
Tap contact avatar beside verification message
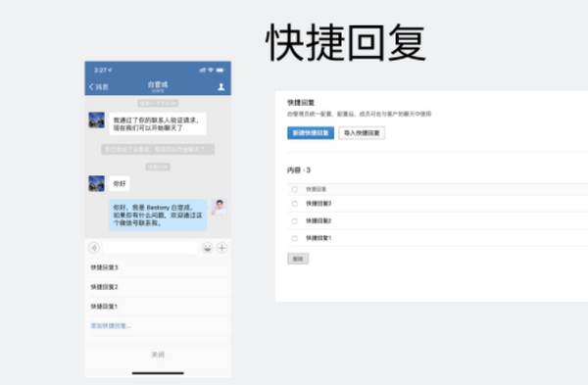(96, 120)
